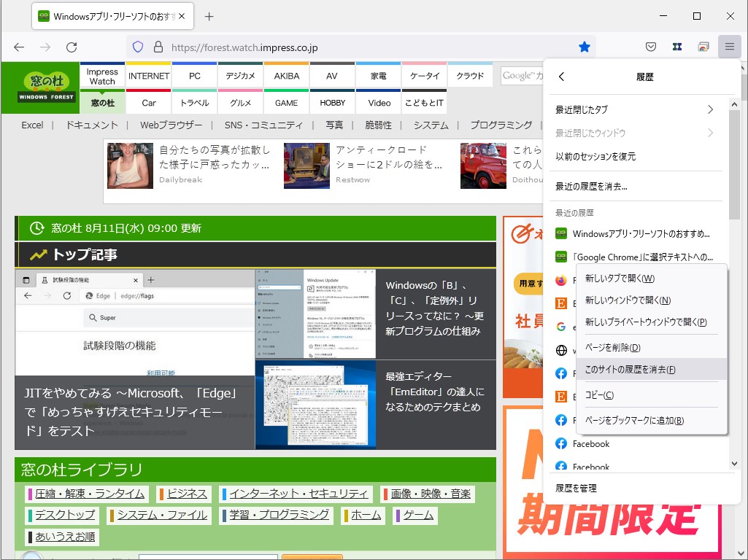Open the tracking protection shield panel

138,47
